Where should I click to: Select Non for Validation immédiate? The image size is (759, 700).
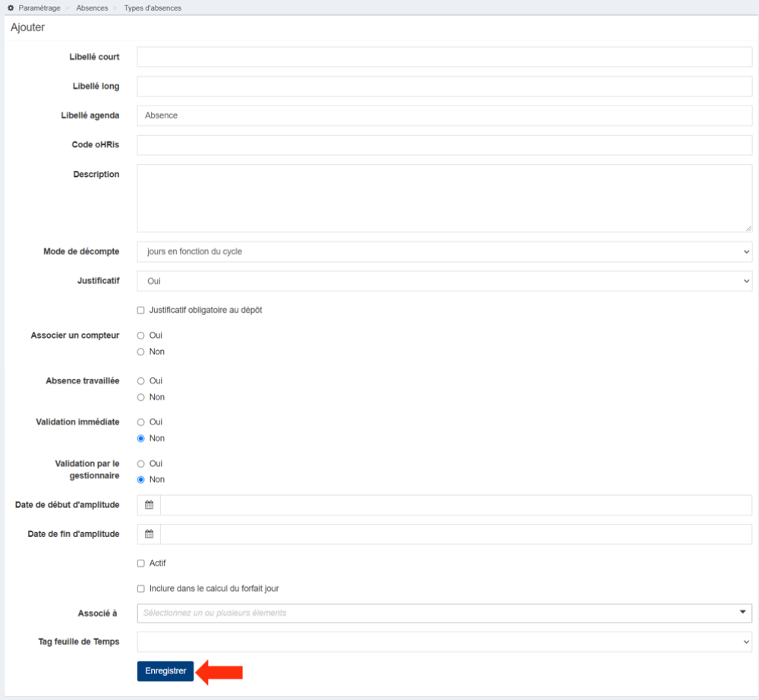[141, 439]
